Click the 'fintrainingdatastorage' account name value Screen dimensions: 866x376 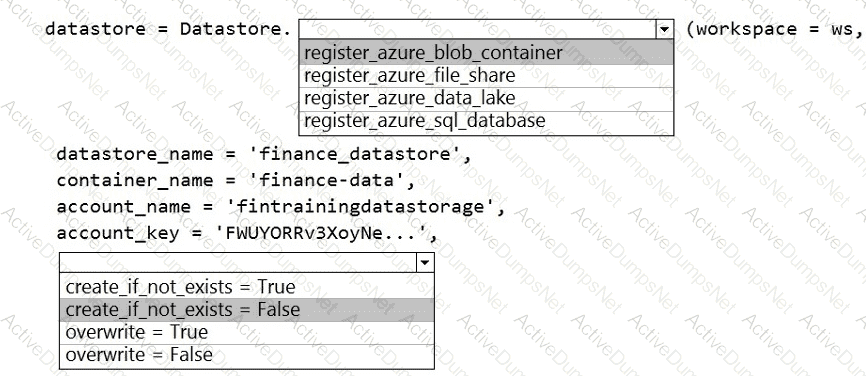coord(360,207)
